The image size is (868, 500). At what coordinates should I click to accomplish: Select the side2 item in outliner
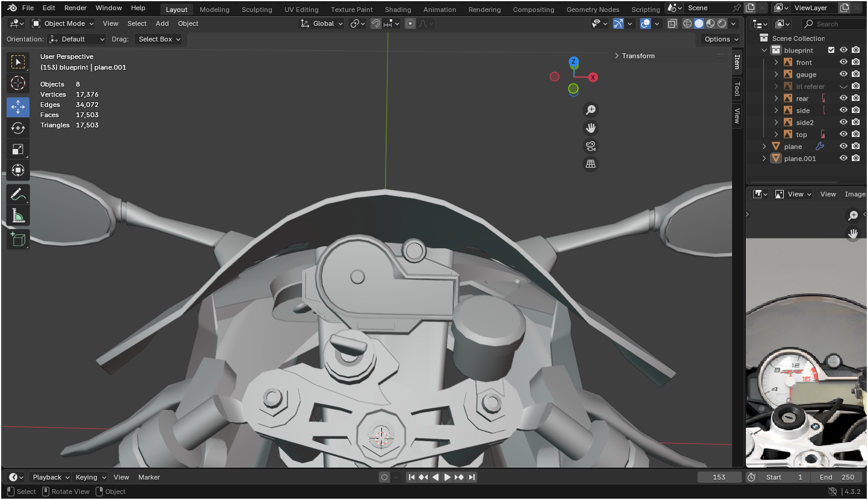pos(805,123)
